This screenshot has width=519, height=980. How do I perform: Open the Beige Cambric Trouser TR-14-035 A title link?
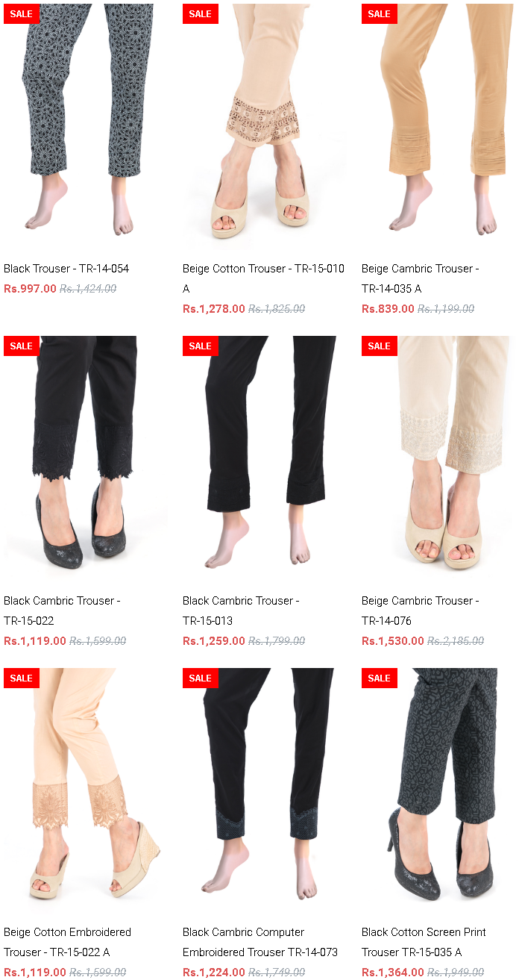pos(421,278)
